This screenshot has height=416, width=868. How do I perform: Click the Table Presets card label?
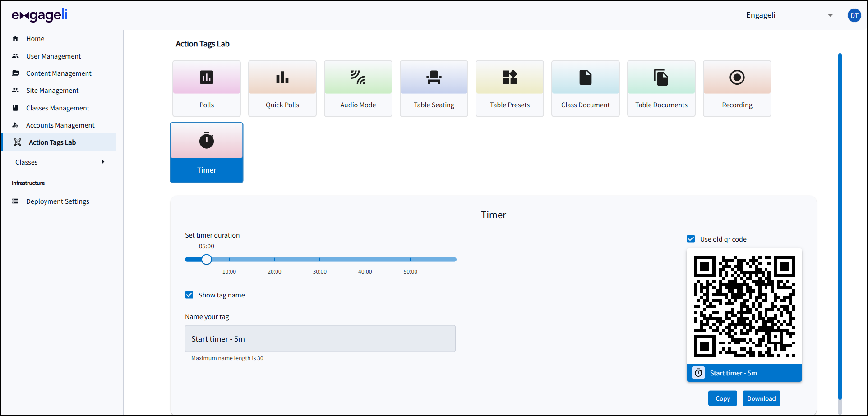click(x=510, y=105)
